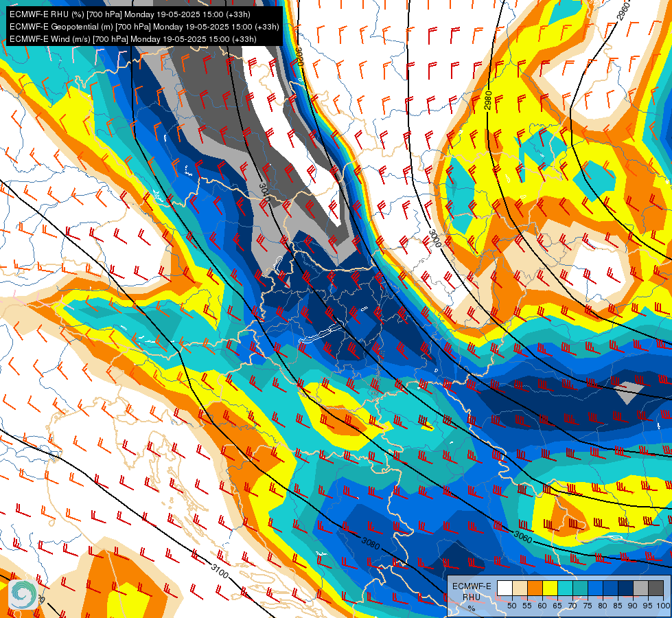This screenshot has width=672, height=618.
Task: Click the ECMWF-E RHU legend title
Action: click(472, 592)
